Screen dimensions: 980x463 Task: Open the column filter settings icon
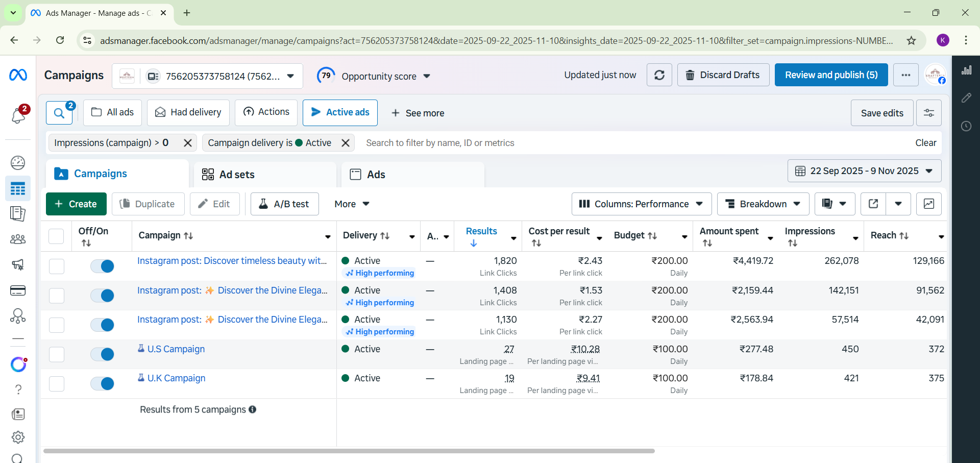928,113
